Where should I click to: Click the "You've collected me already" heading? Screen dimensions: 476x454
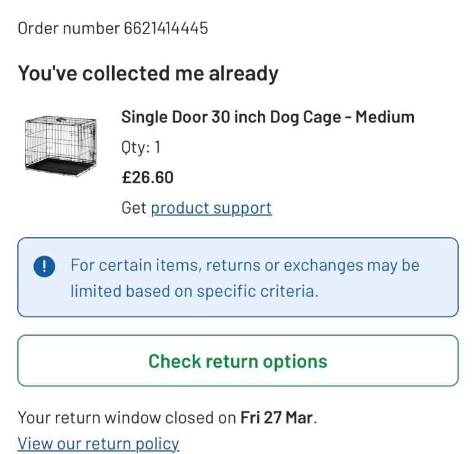point(148,73)
